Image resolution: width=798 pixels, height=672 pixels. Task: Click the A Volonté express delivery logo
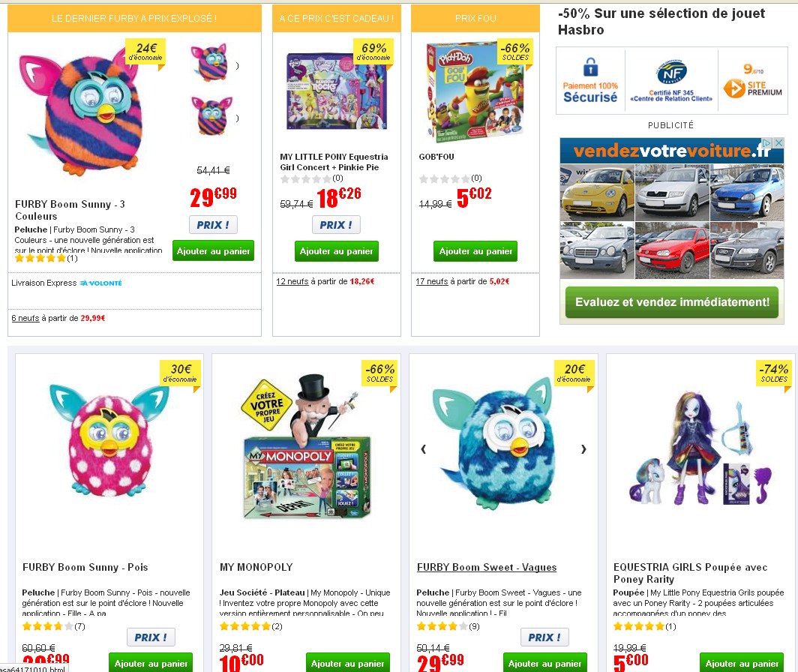(100, 283)
